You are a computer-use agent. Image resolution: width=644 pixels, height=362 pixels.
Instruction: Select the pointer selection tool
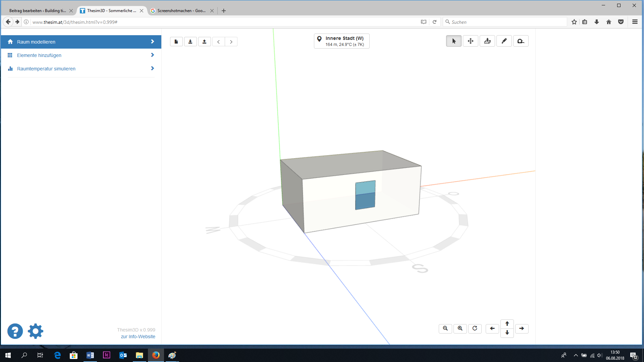click(453, 41)
